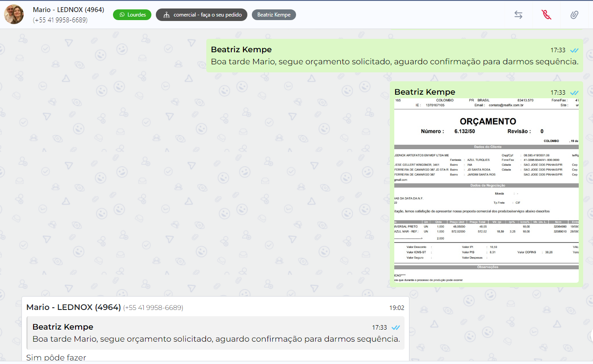Image resolution: width=593 pixels, height=364 pixels.
Task: Click double checkmarks in the quoted message
Action: pyautogui.click(x=396, y=328)
